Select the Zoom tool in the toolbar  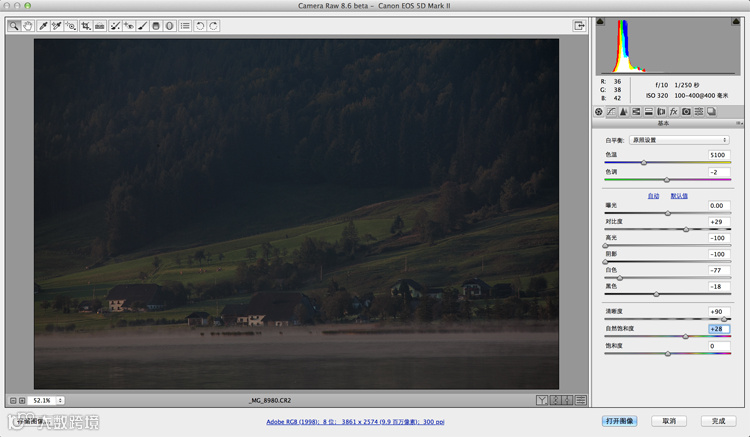14,26
